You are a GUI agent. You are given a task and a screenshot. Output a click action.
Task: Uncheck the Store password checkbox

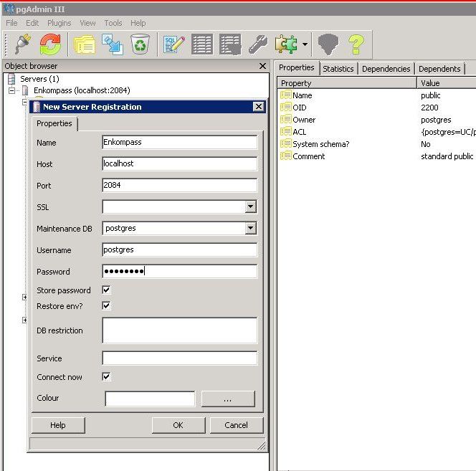pos(107,290)
